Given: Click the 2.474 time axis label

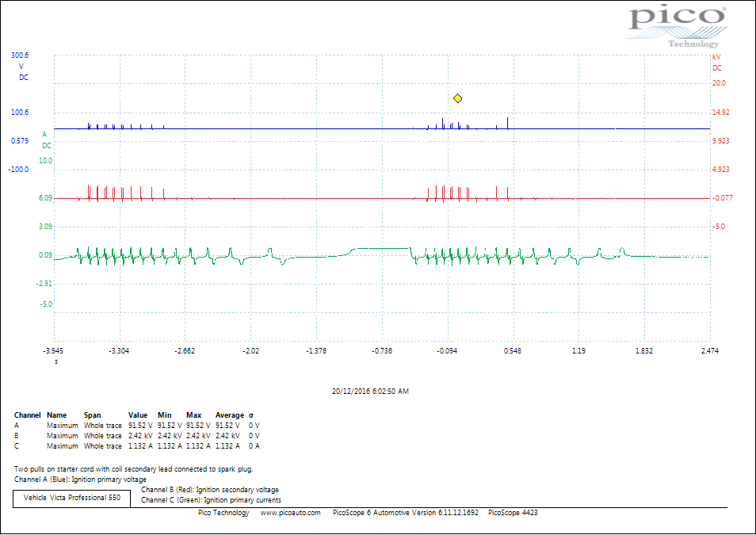Looking at the screenshot, I should pyautogui.click(x=710, y=350).
